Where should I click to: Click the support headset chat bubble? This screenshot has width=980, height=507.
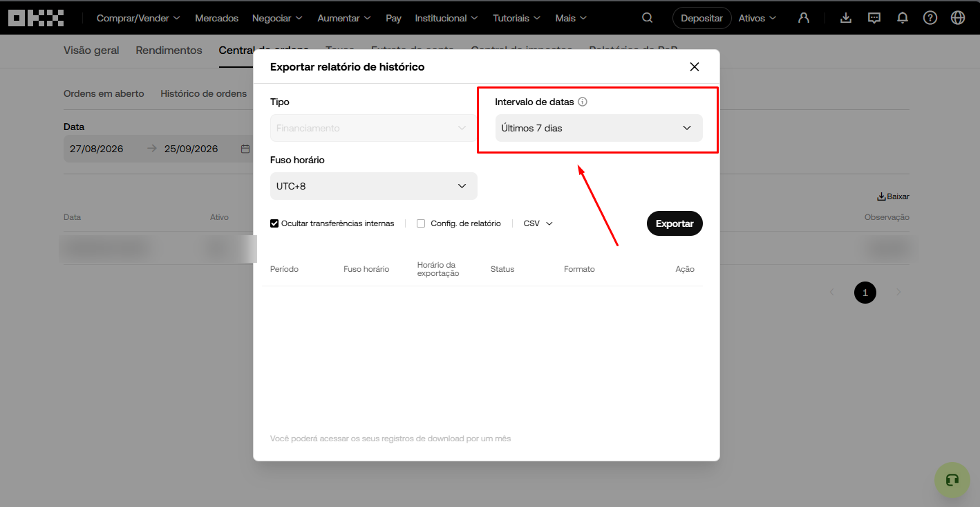952,480
